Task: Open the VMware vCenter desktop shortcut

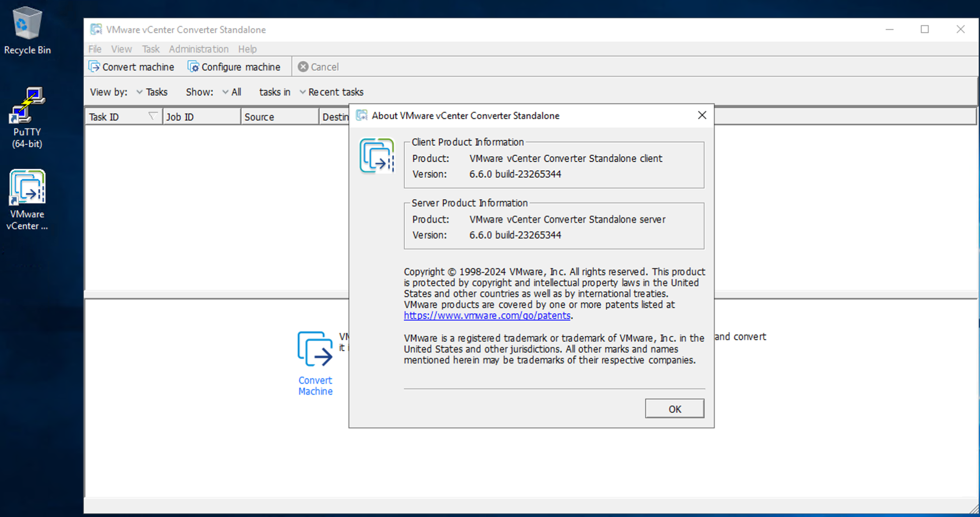Action: click(x=26, y=187)
